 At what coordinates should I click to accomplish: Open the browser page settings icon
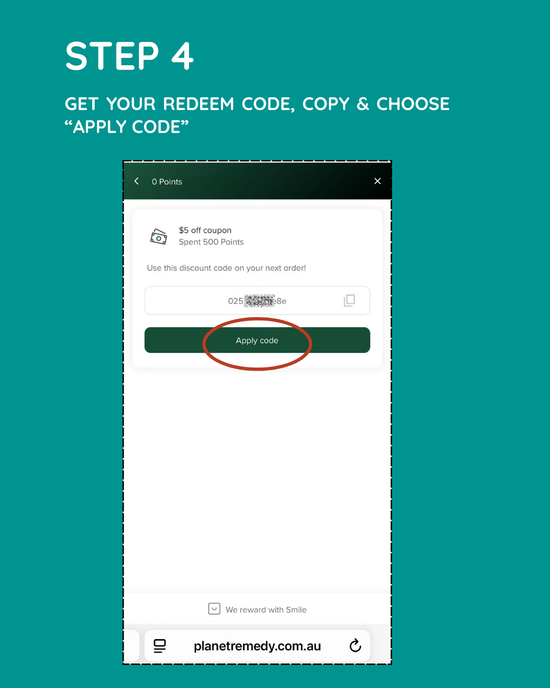pos(160,646)
